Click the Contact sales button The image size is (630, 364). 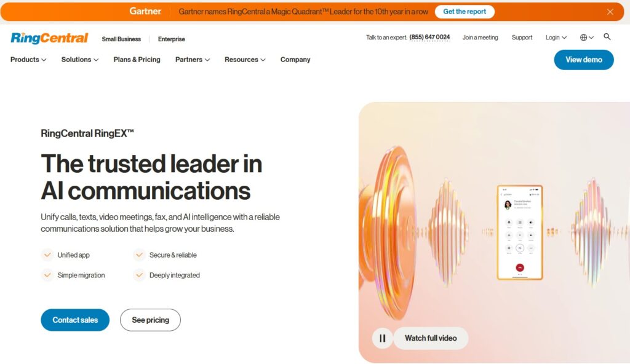[x=75, y=320]
